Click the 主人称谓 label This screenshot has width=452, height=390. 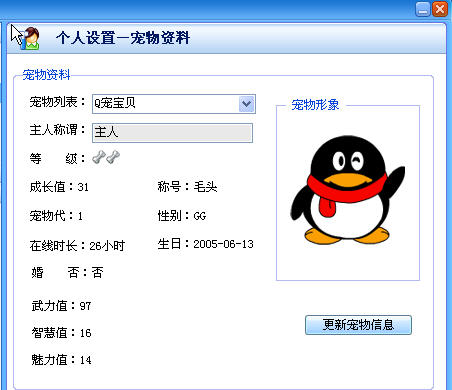57,130
